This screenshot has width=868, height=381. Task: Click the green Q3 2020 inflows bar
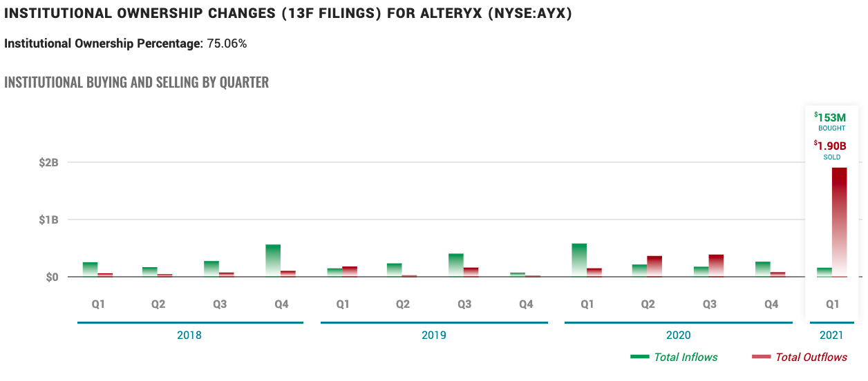(x=701, y=271)
